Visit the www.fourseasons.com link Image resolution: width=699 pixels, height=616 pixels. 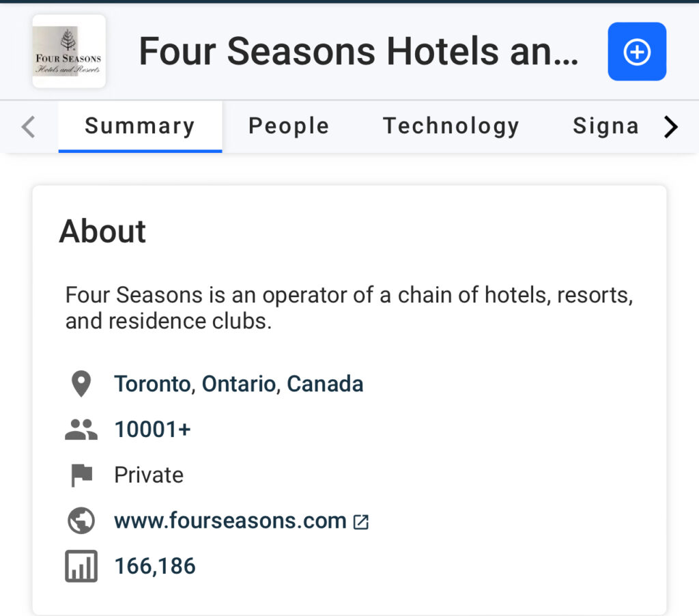pyautogui.click(x=230, y=520)
